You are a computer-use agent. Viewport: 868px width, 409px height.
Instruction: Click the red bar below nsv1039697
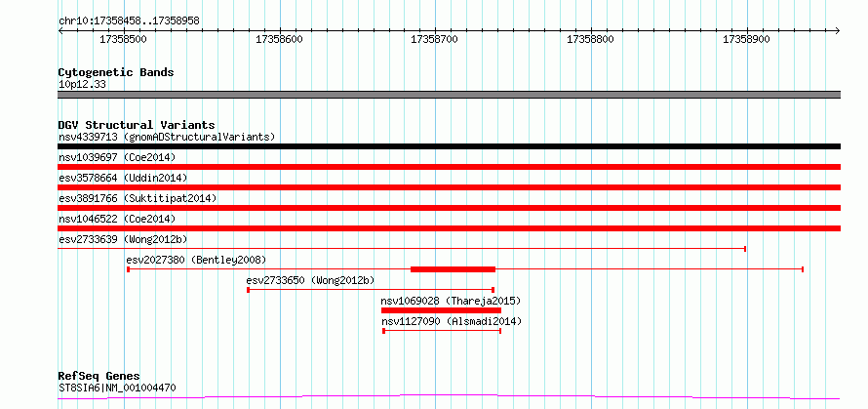click(449, 167)
